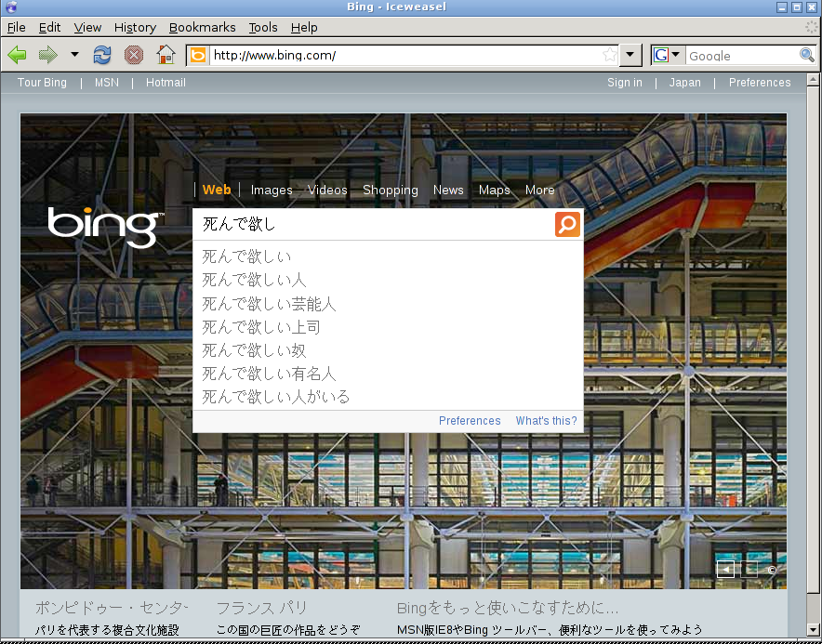Viewport: 822px width, 644px height.
Task: Open the window menu icon in title bar
Action: point(11,7)
